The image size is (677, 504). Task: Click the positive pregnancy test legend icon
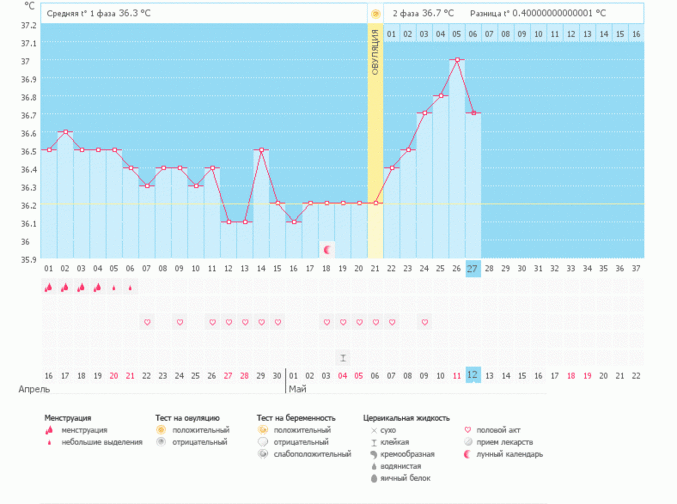(x=262, y=430)
